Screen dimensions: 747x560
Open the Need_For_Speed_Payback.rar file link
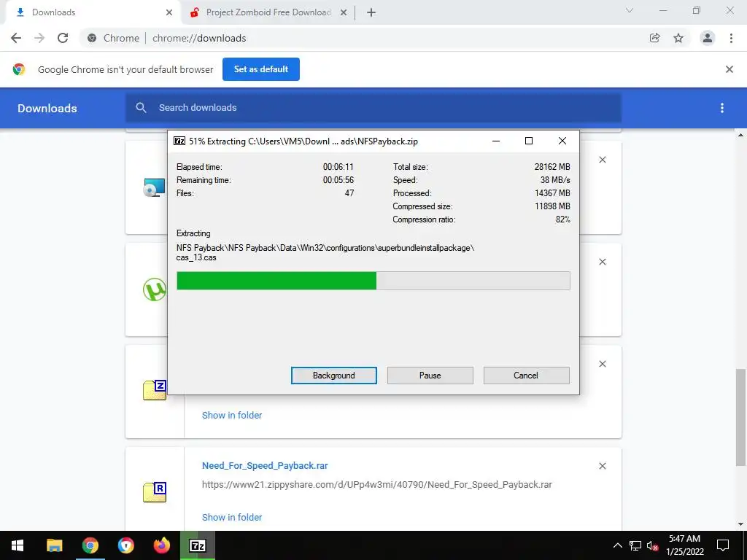click(x=265, y=466)
